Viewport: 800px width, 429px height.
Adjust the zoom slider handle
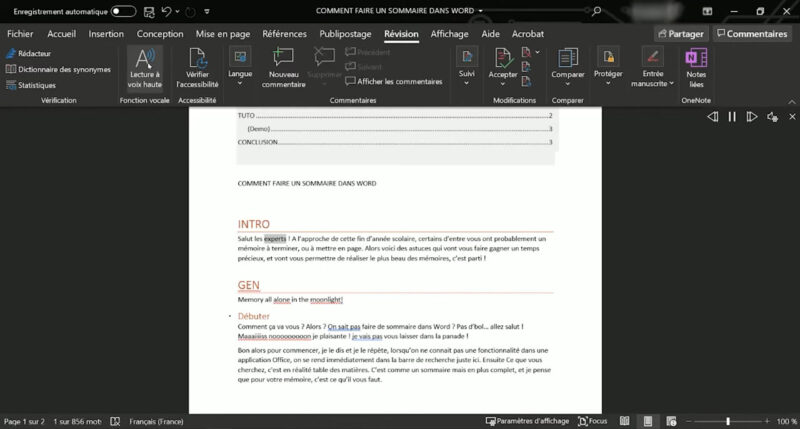727,421
